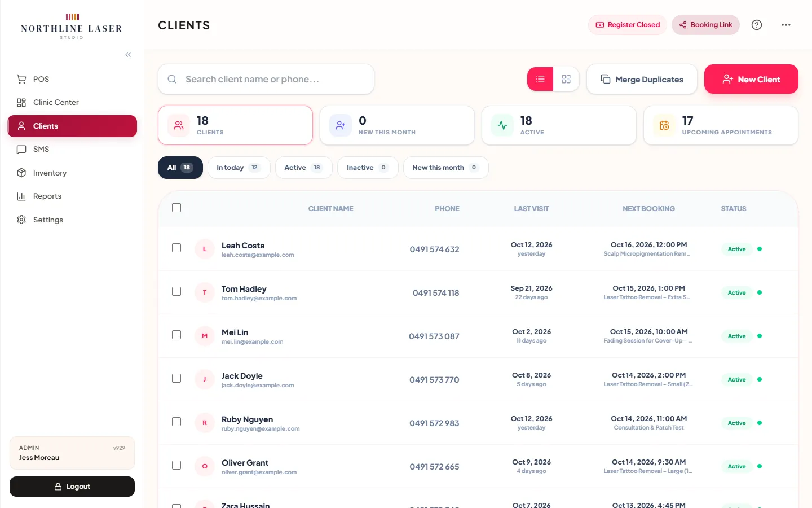812x508 pixels.
Task: Open Inventory from the sidebar
Action: click(x=72, y=173)
